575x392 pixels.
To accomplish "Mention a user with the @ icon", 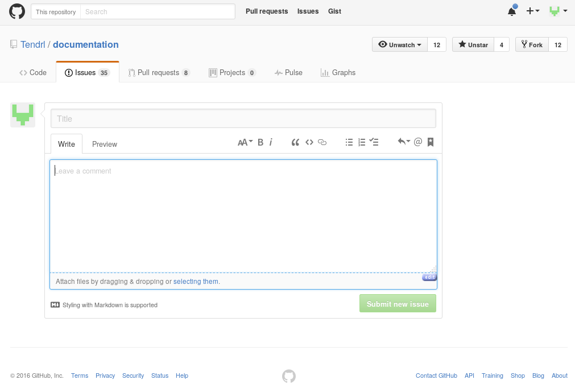I will point(417,142).
